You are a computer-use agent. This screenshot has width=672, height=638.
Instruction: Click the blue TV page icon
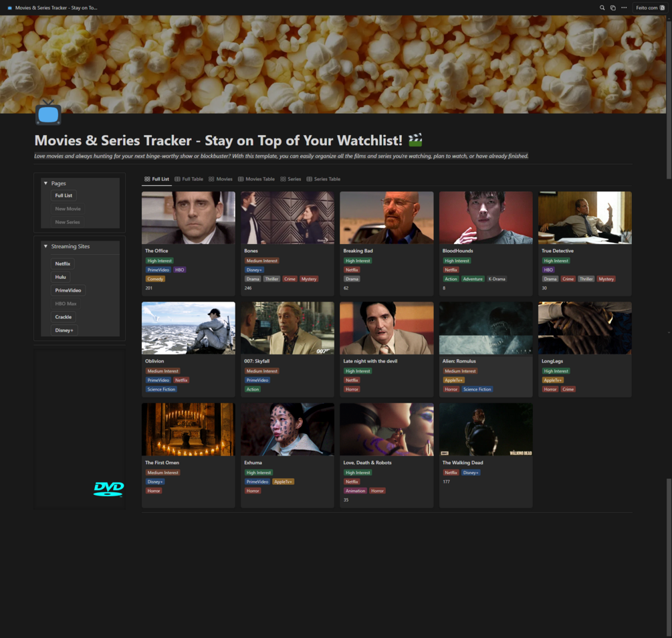coord(48,113)
